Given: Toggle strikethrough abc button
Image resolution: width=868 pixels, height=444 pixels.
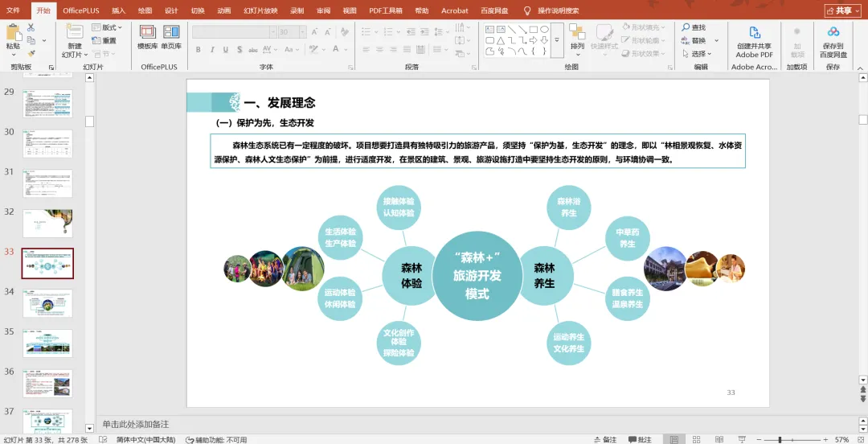Looking at the screenshot, I should (x=253, y=49).
